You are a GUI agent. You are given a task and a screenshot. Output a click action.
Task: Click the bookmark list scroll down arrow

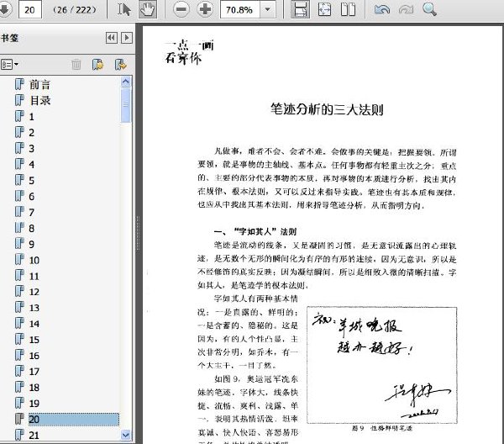pyautogui.click(x=126, y=435)
